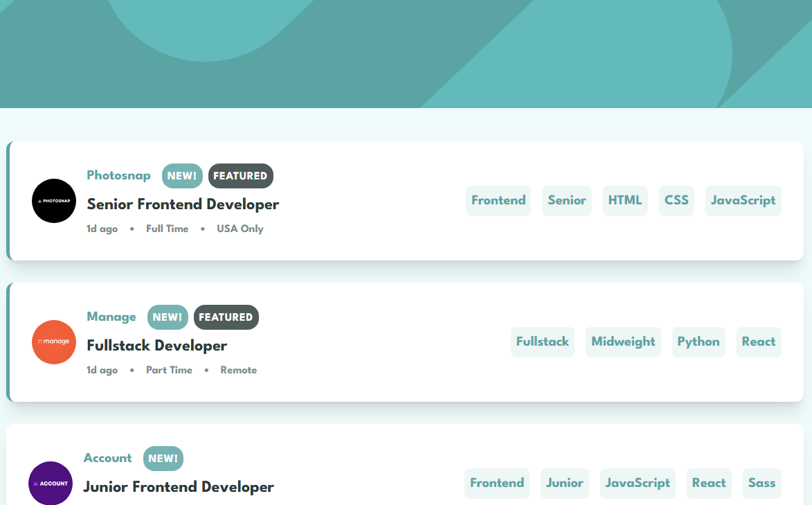Open the Fullstack Developer job title
The height and width of the screenshot is (505, 812).
tap(156, 346)
